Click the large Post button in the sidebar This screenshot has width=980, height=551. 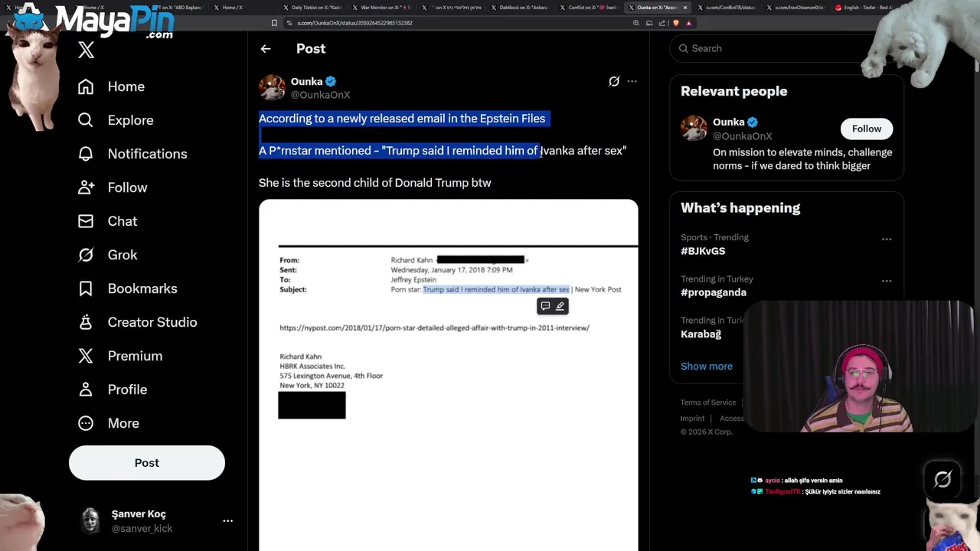[147, 463]
